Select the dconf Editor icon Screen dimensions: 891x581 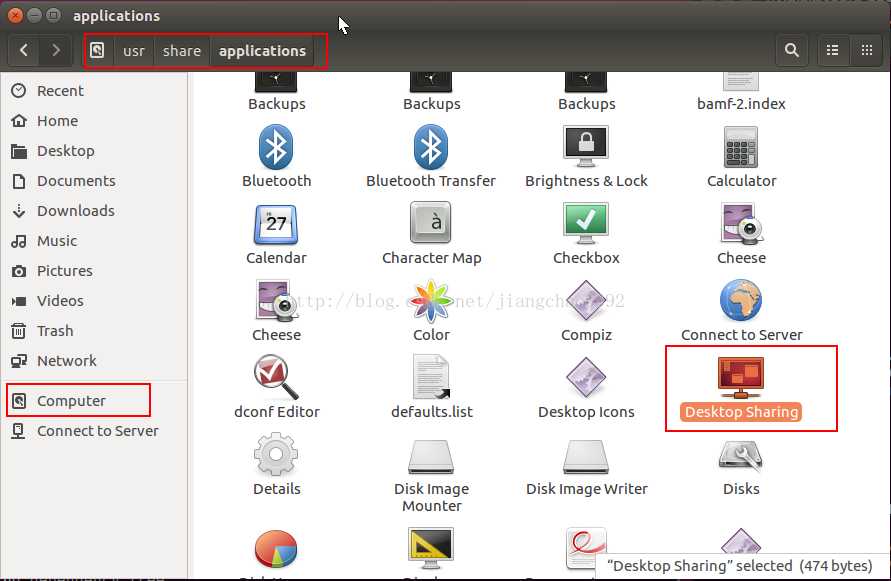276,377
